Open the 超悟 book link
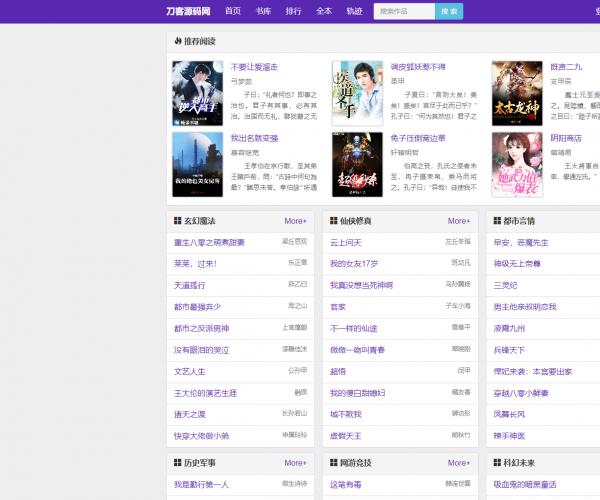Image resolution: width=600 pixels, height=500 pixels. coord(338,371)
